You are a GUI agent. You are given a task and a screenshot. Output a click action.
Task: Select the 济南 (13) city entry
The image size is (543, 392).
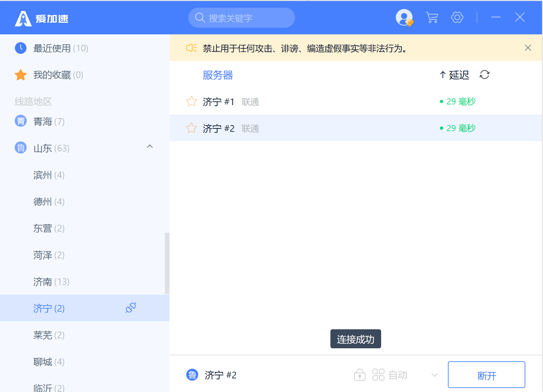51,282
